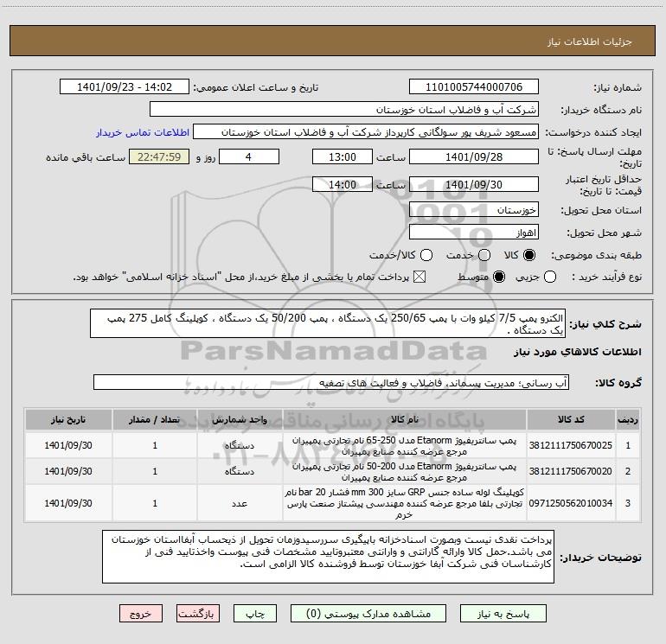Click the remaining time 22:47:59 field
The height and width of the screenshot is (644, 666).
159,156
